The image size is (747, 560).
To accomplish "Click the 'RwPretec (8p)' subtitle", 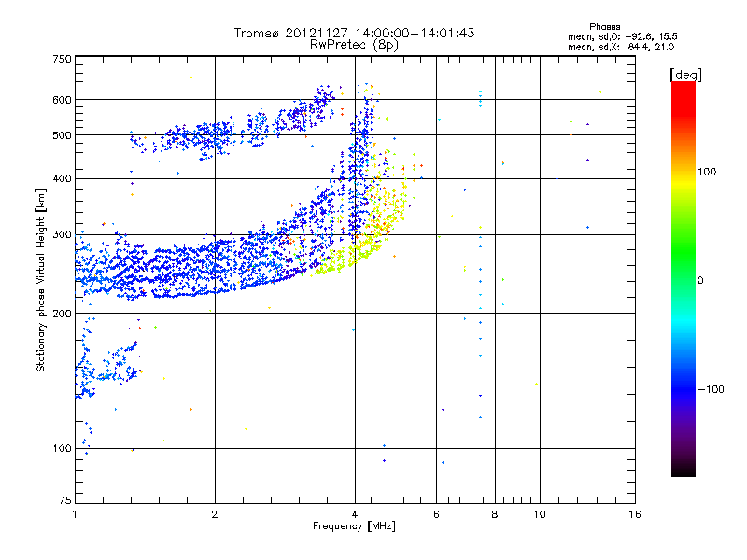I will point(354,45).
